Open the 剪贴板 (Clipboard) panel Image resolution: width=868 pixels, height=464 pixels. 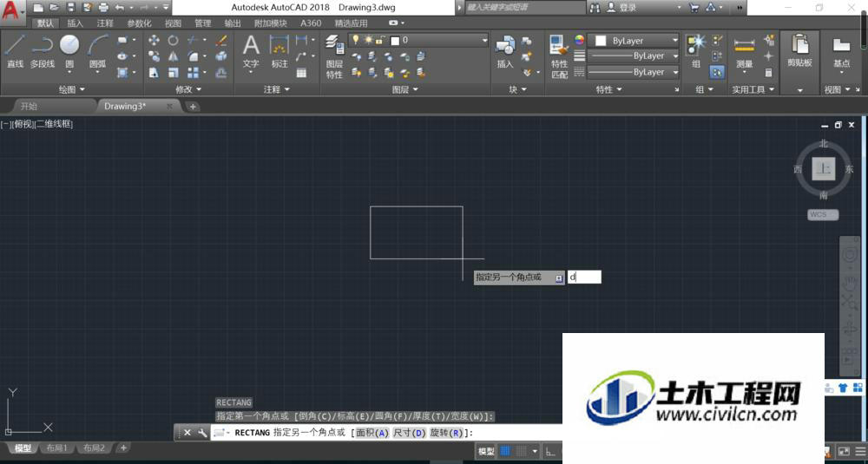[x=799, y=51]
